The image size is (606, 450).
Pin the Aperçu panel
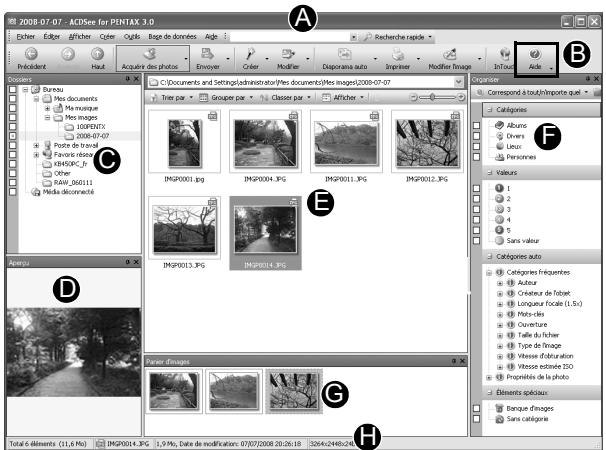pyautogui.click(x=128, y=262)
